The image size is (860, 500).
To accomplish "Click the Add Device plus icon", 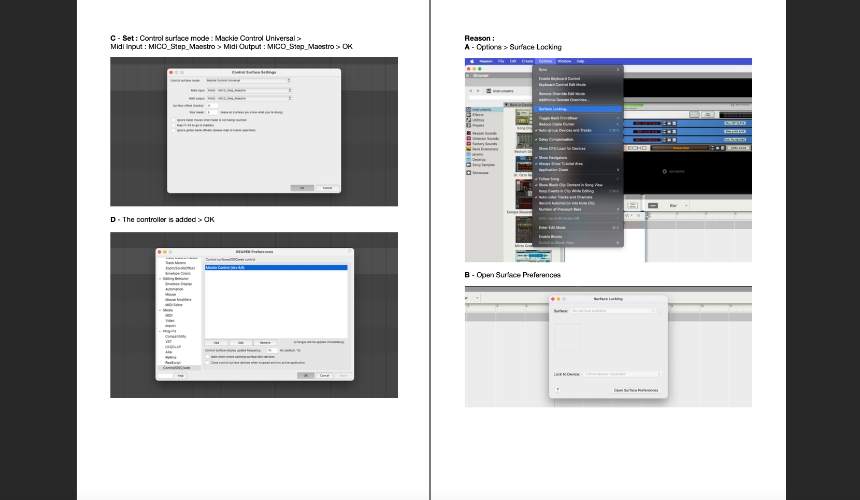I will pos(664,172).
